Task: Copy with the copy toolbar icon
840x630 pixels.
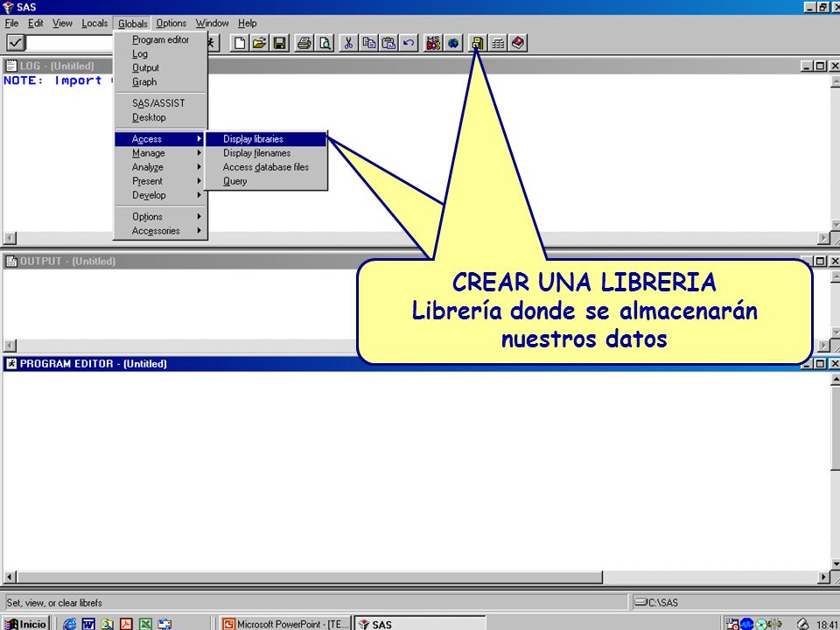Action: pos(368,43)
